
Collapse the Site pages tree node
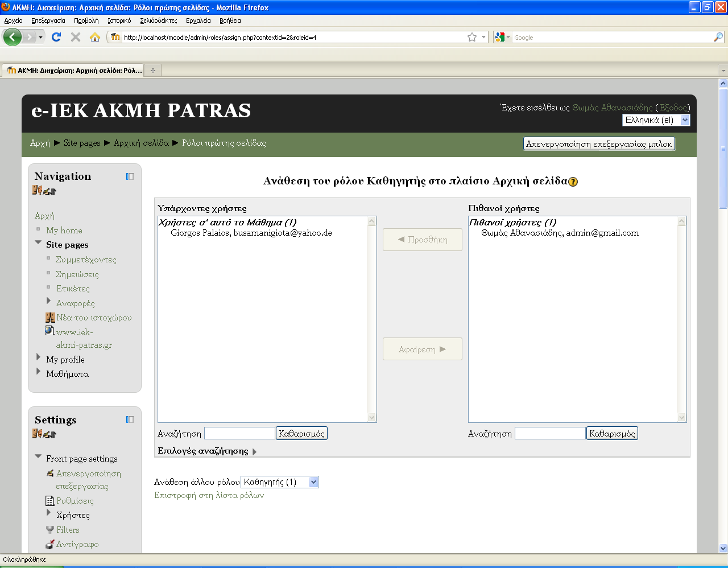click(38, 243)
